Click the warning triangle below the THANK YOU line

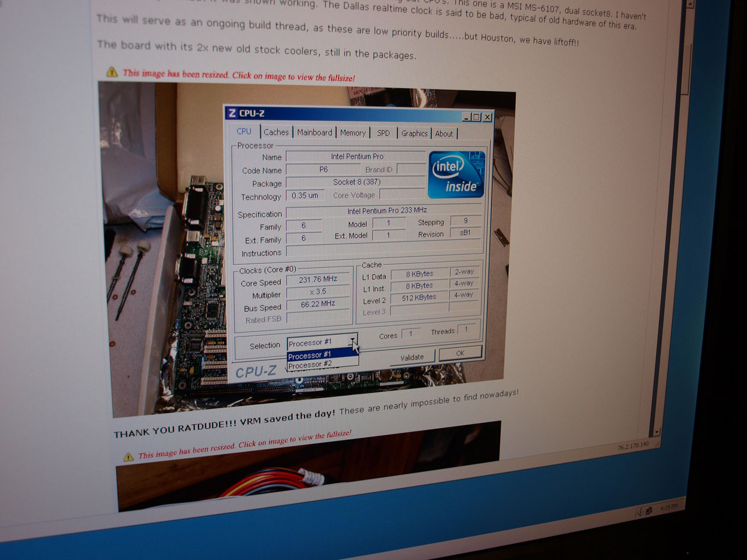coord(128,456)
